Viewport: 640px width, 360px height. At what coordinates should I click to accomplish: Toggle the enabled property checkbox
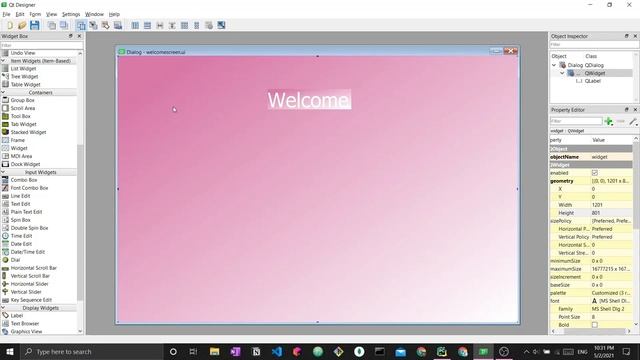tap(595, 173)
